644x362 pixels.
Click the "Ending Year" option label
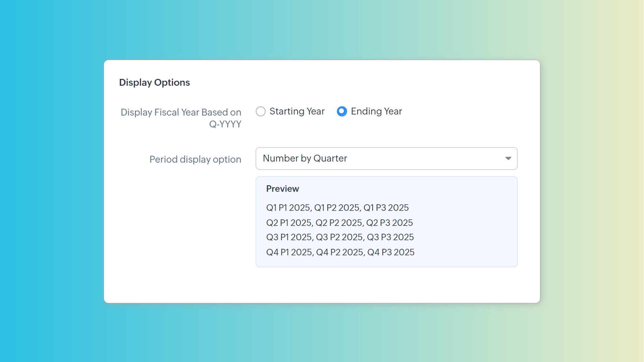pyautogui.click(x=376, y=111)
